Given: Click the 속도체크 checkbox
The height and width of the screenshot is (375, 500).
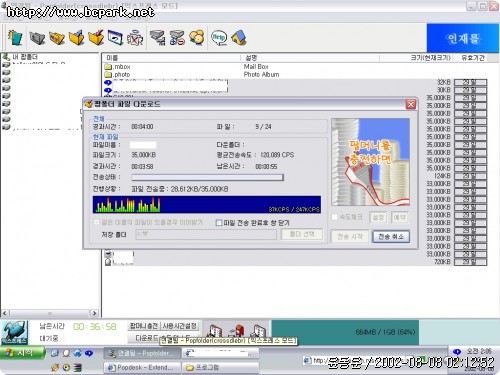Looking at the screenshot, I should [x=335, y=217].
